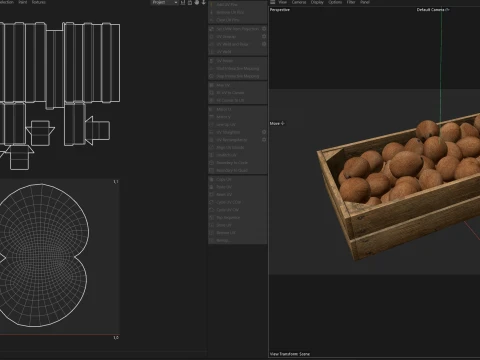Open the Default Camera selector
The height and width of the screenshot is (360, 480).
click(433, 10)
